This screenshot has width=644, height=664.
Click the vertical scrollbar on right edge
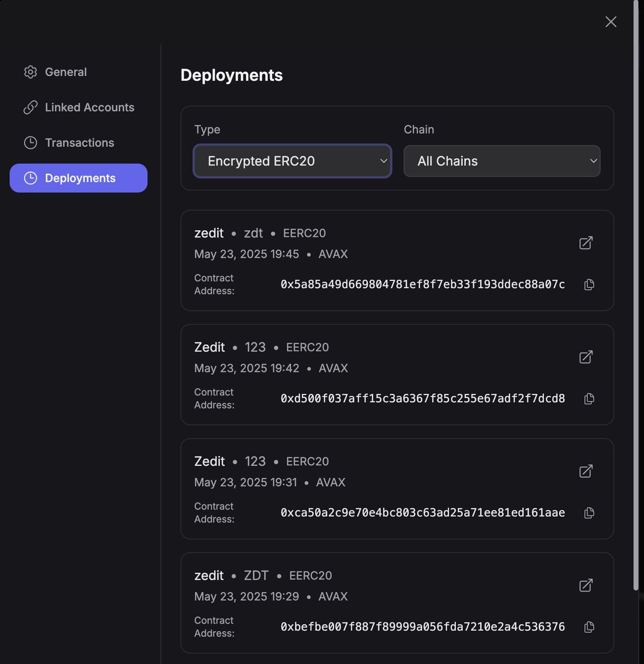tap(636, 296)
